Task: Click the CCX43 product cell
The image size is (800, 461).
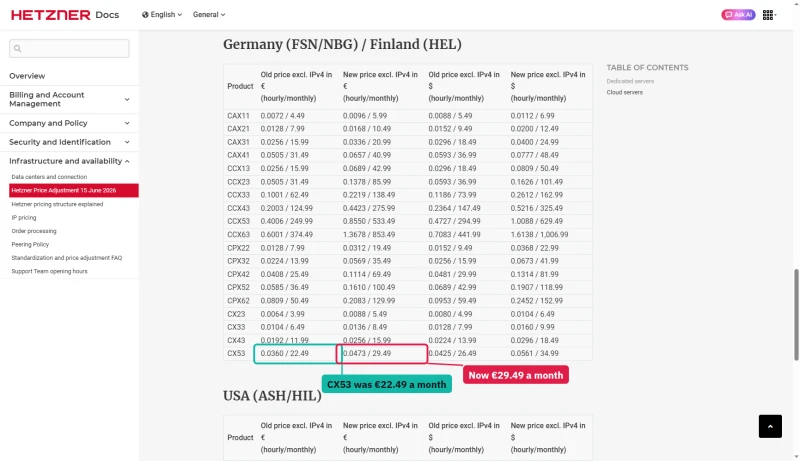Action: (238, 208)
